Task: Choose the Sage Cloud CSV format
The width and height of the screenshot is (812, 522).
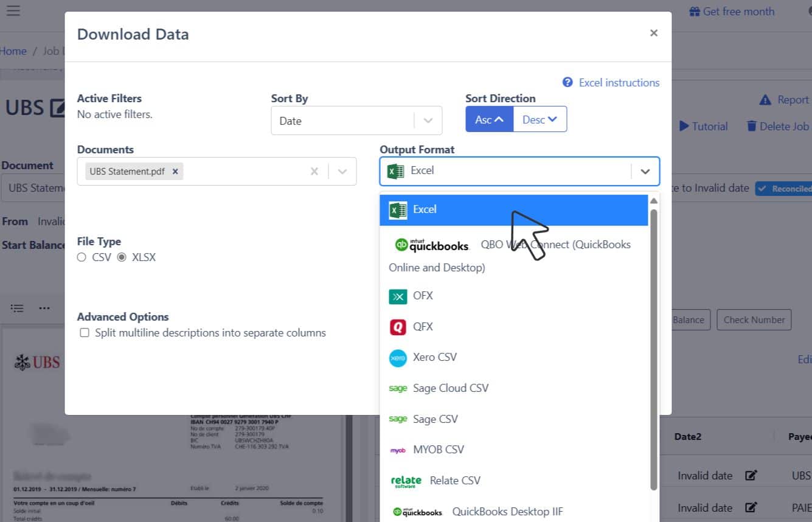Action: (x=514, y=388)
